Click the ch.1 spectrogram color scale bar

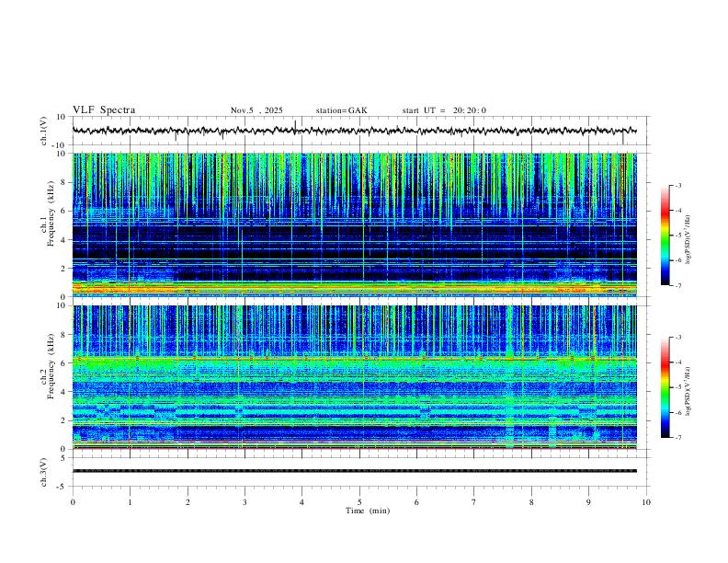coord(665,236)
